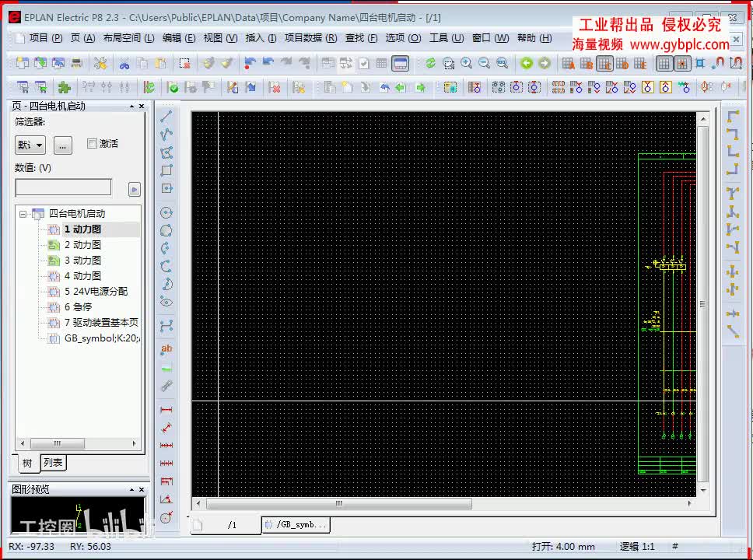753x560 pixels.
Task: Open the 编辑 menu
Action: tap(179, 38)
